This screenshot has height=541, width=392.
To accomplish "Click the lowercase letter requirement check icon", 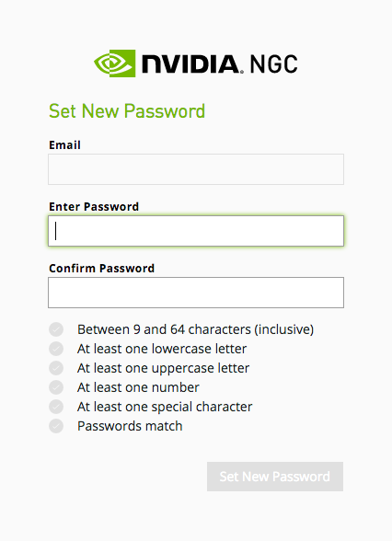I will coord(56,349).
